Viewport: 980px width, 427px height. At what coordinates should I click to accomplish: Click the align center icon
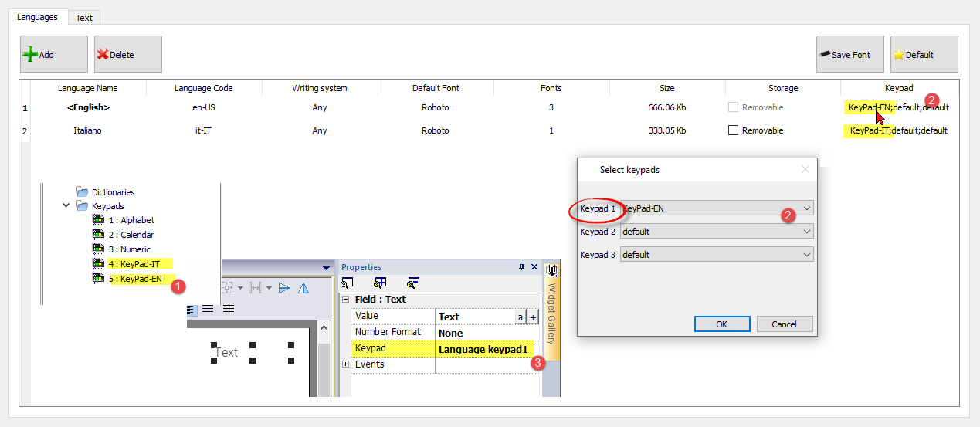[209, 309]
